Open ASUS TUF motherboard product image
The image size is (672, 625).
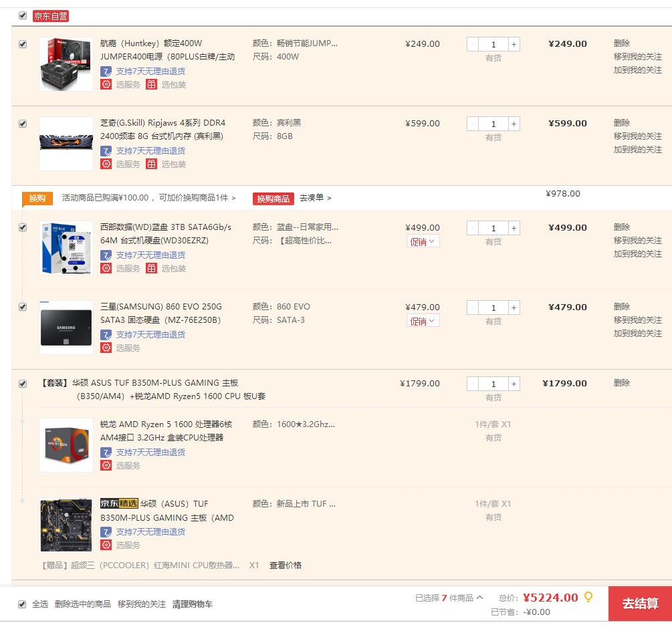point(66,525)
